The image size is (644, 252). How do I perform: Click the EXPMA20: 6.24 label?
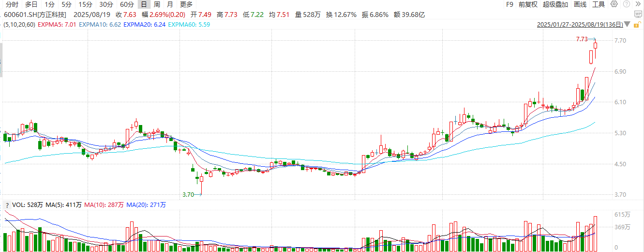145,24
